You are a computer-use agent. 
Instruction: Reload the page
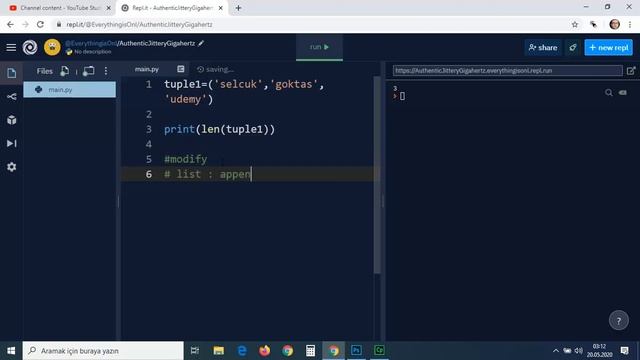click(x=40, y=24)
